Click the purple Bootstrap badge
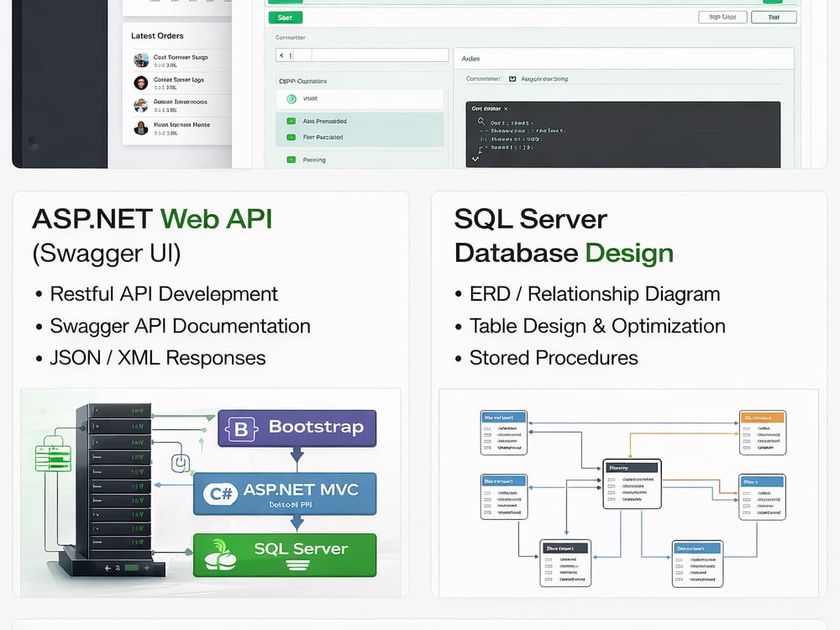Screen dimensions: 840x630 297,428
